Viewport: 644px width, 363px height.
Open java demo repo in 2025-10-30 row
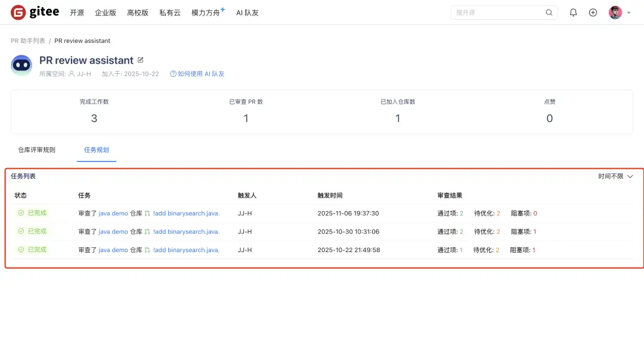tap(113, 232)
